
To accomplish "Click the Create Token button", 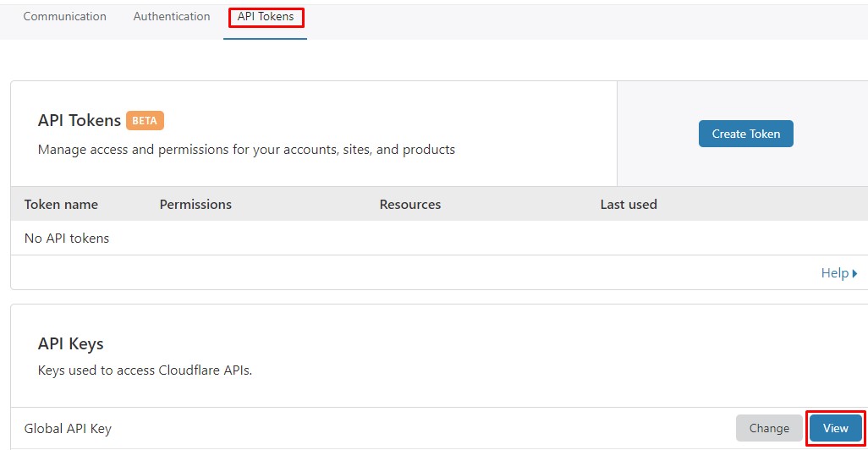I will [745, 134].
